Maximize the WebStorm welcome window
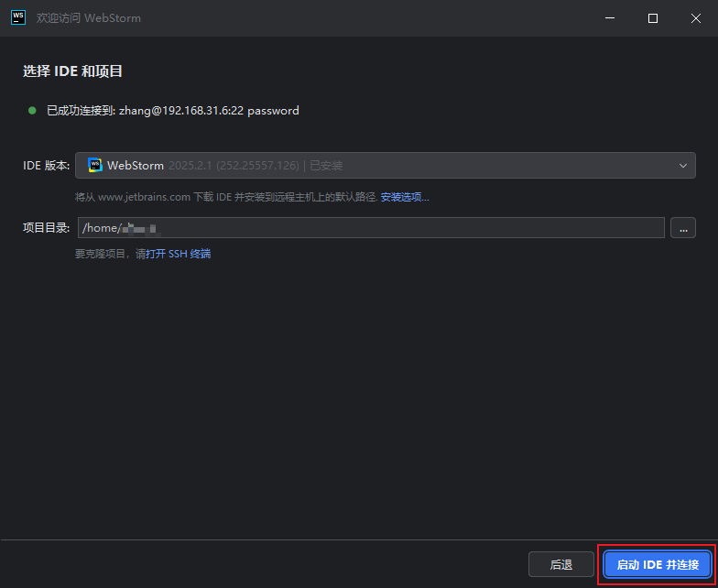Viewport: 718px width, 588px height. 653,18
